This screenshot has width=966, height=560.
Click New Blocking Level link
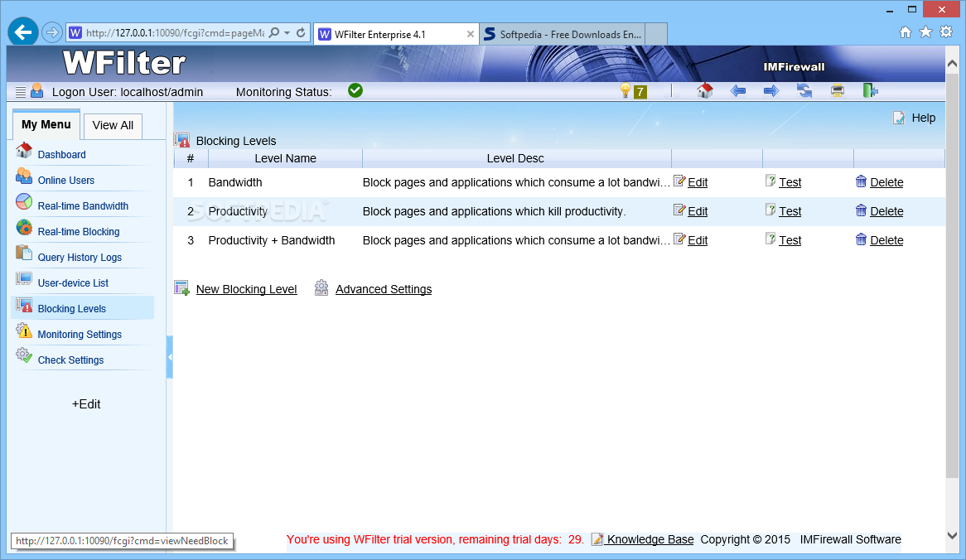[x=246, y=289]
